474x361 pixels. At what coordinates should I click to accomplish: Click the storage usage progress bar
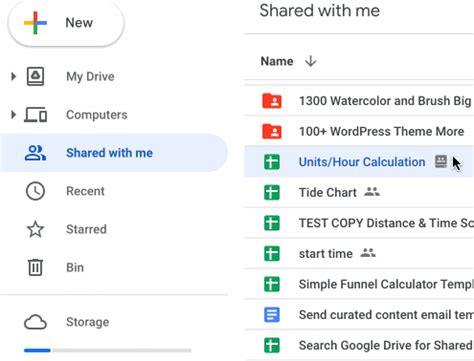108,350
